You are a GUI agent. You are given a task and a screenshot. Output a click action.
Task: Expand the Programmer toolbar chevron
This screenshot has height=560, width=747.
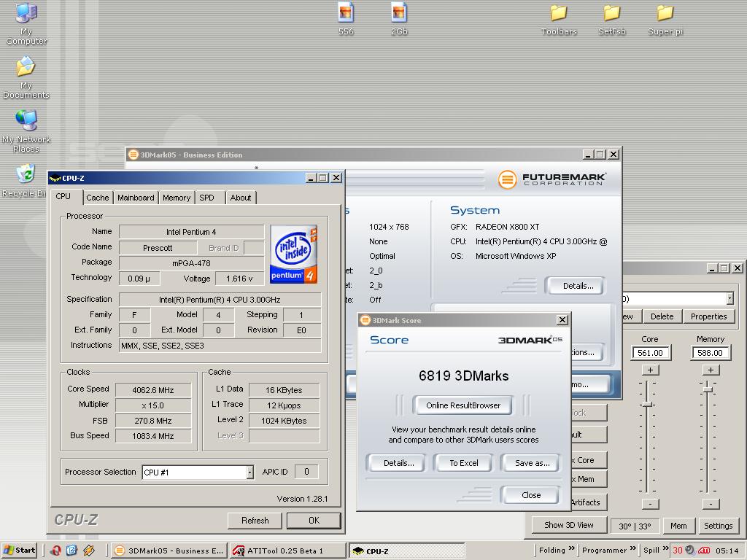[632, 548]
